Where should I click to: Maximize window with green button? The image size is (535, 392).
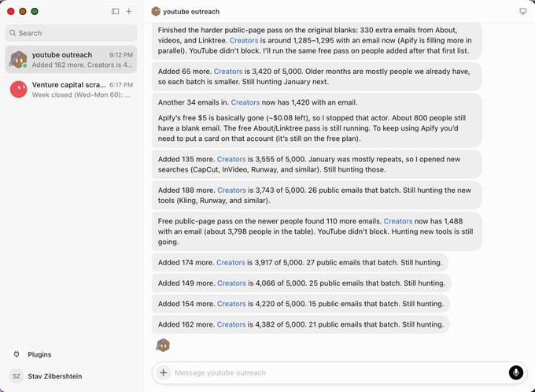[35, 11]
